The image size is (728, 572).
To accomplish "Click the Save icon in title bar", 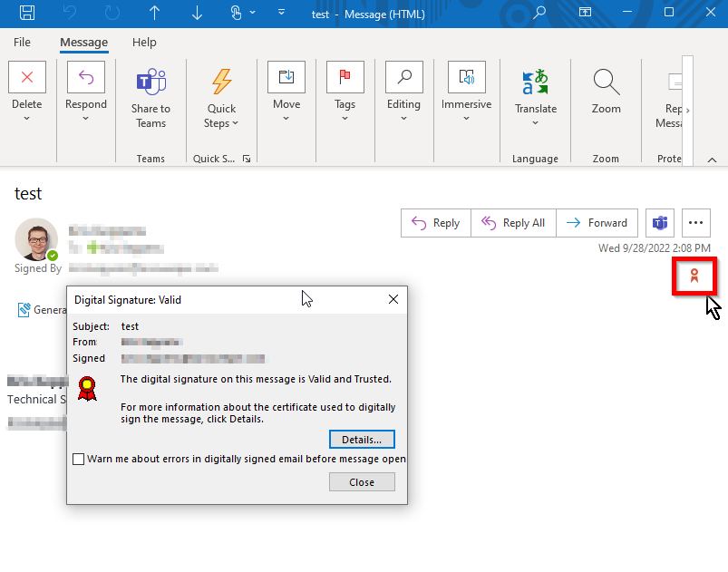I will [x=27, y=13].
